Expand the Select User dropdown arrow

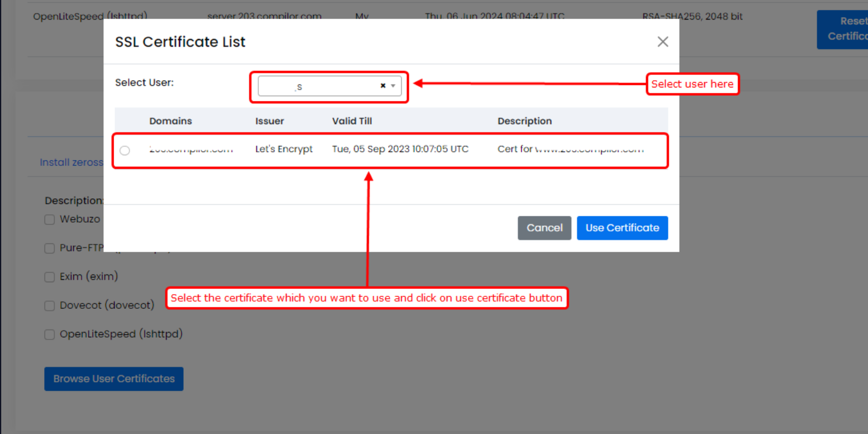click(x=394, y=86)
